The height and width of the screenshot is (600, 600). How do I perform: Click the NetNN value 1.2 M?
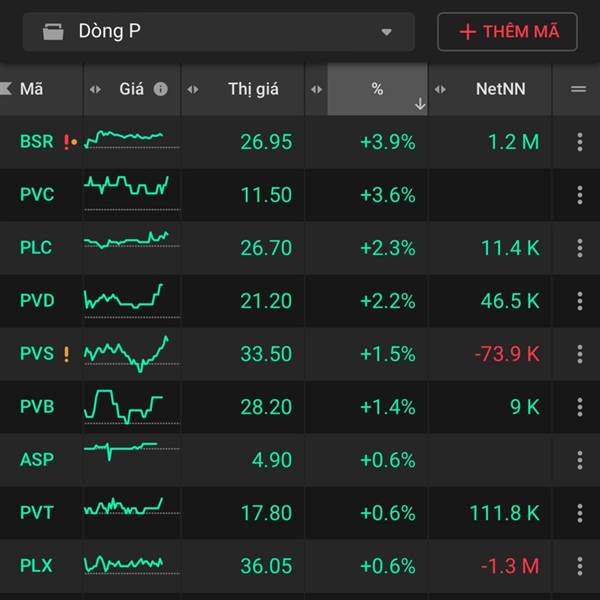[x=514, y=142]
